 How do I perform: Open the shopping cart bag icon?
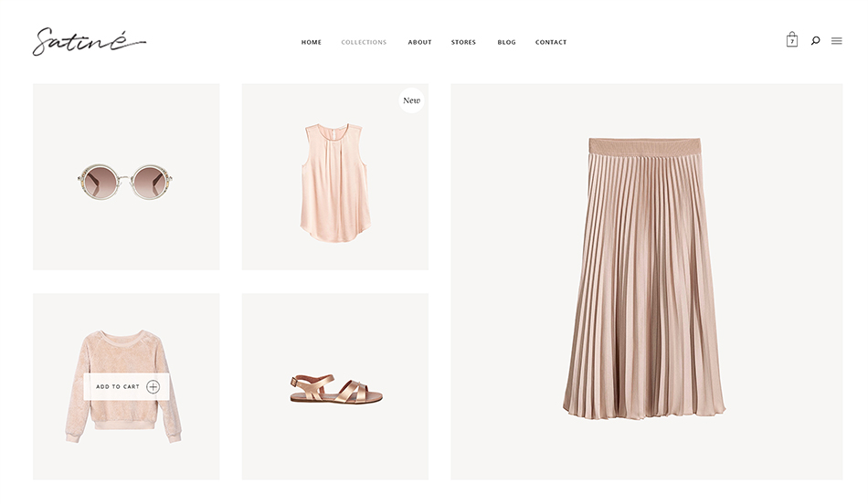[791, 39]
